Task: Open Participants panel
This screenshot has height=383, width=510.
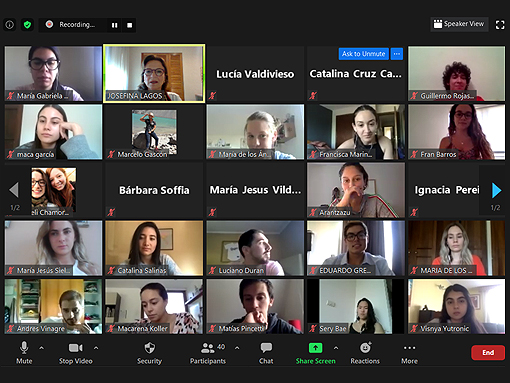Action: coord(208,353)
